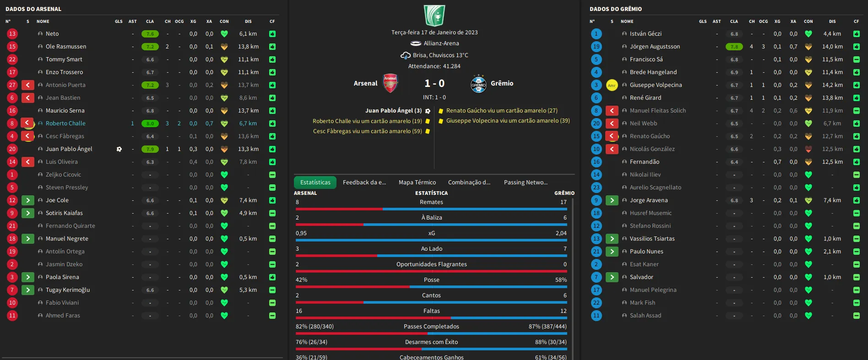This screenshot has height=360, width=868.
Task: Click the yellow card icon next to Giuseppe Volpecina
Action: [612, 85]
